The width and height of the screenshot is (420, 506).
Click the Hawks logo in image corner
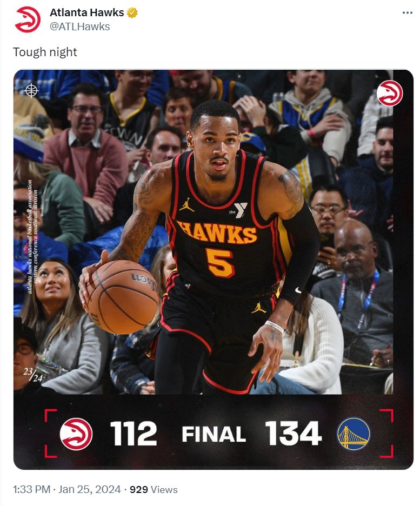[x=390, y=94]
